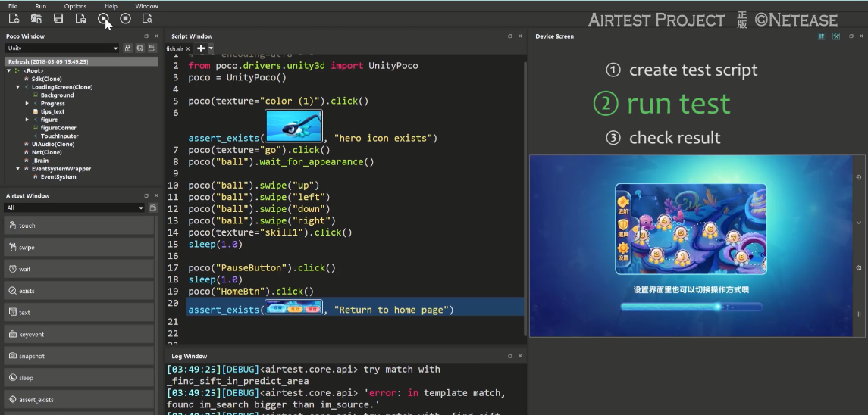The height and width of the screenshot is (415, 868).
Task: Collapse the EventSystemWrapper node
Action: click(17, 169)
